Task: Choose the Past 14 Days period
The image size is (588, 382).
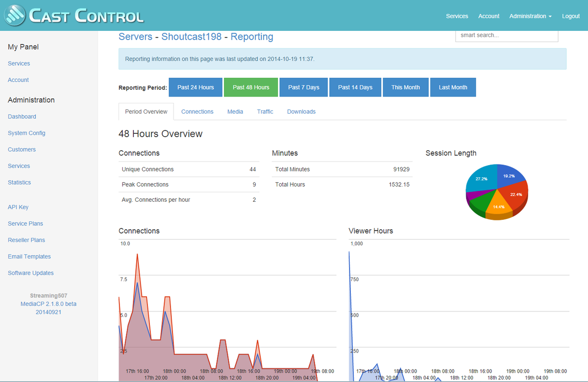Action: [x=355, y=87]
